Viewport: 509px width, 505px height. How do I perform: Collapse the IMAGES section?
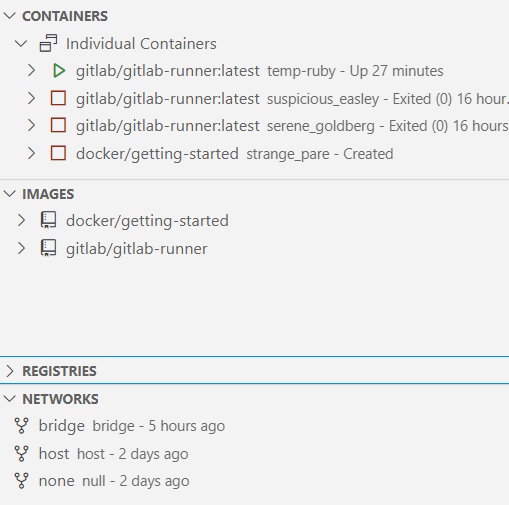(x=10, y=194)
